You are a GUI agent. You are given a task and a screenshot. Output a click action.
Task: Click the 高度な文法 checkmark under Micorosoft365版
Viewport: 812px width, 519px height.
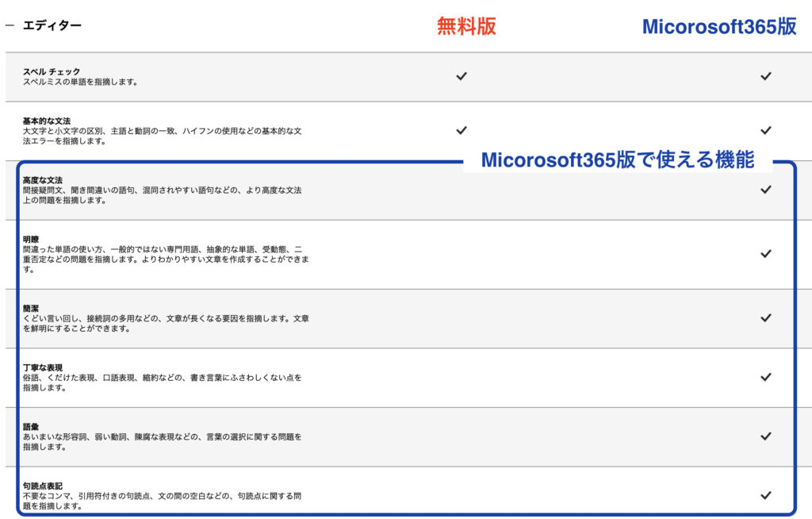pos(766,190)
